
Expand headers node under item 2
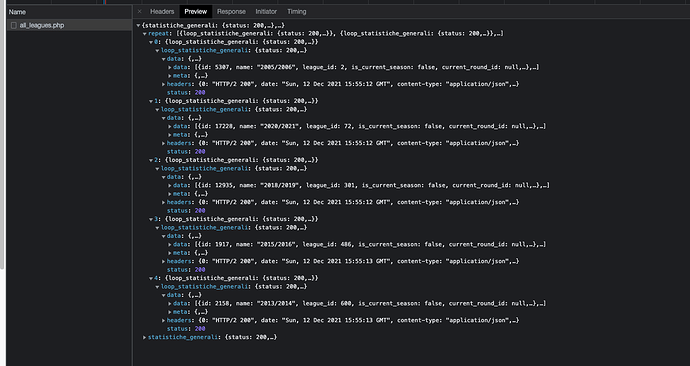tap(163, 202)
